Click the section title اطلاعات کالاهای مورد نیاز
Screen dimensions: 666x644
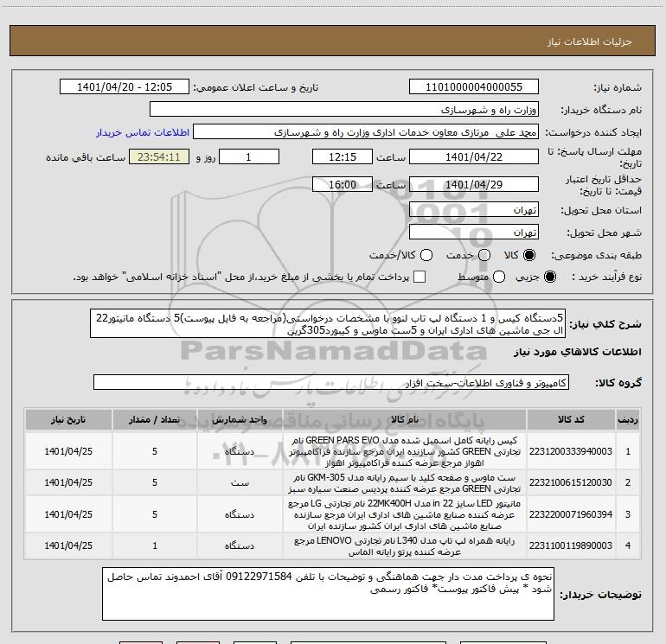(x=577, y=352)
